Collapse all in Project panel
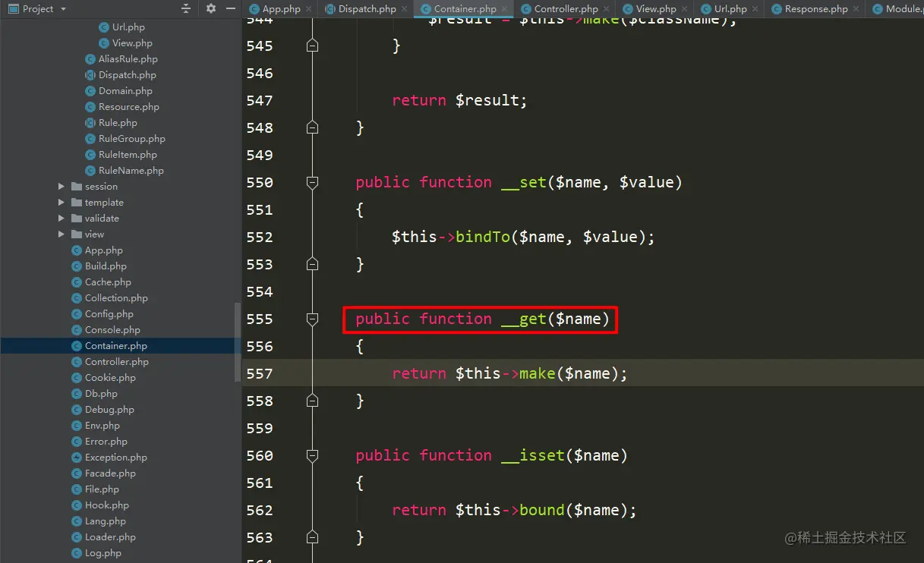This screenshot has height=563, width=924. (x=186, y=8)
